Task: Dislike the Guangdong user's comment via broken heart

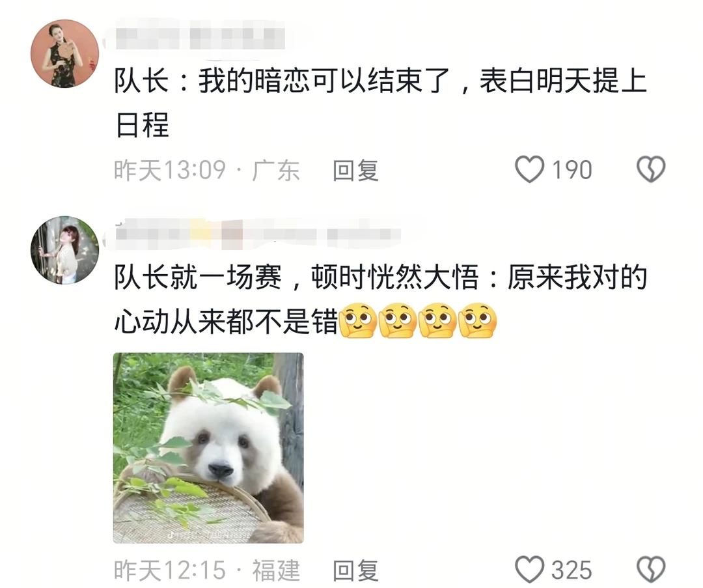Action: click(x=651, y=169)
